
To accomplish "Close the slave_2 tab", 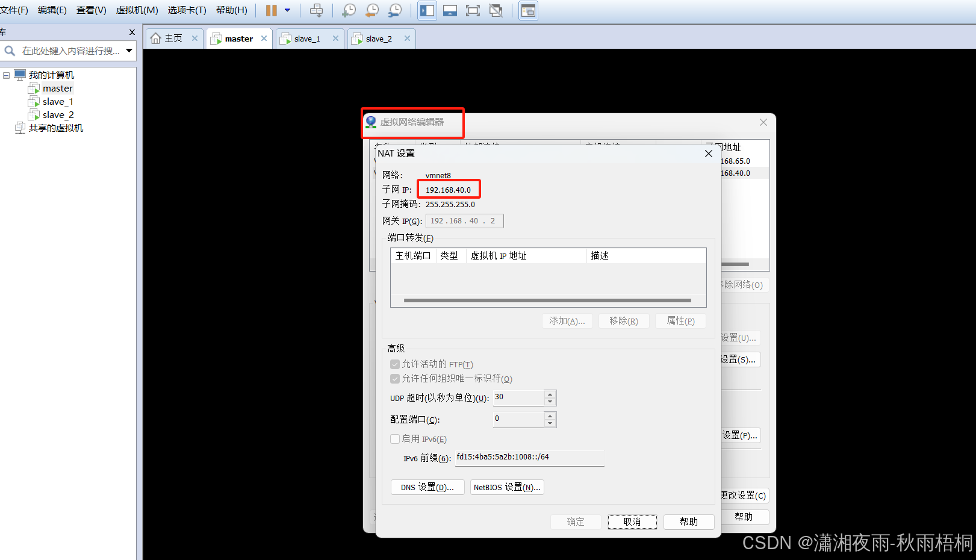I will 407,38.
